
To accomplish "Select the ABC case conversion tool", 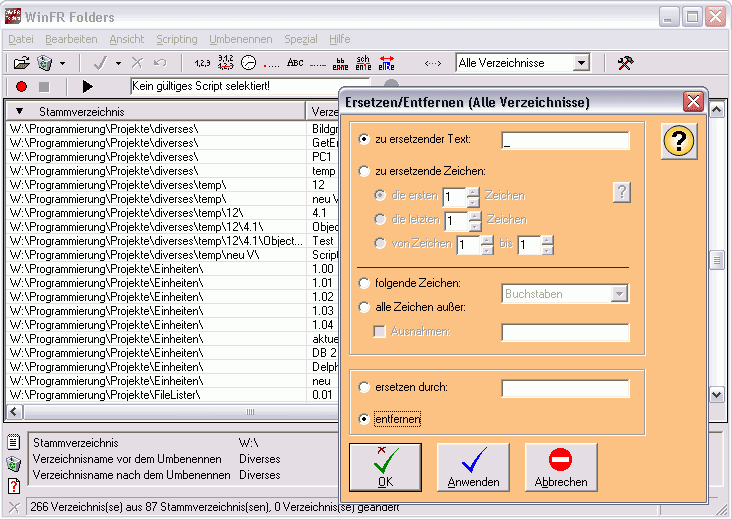I will (x=295, y=63).
